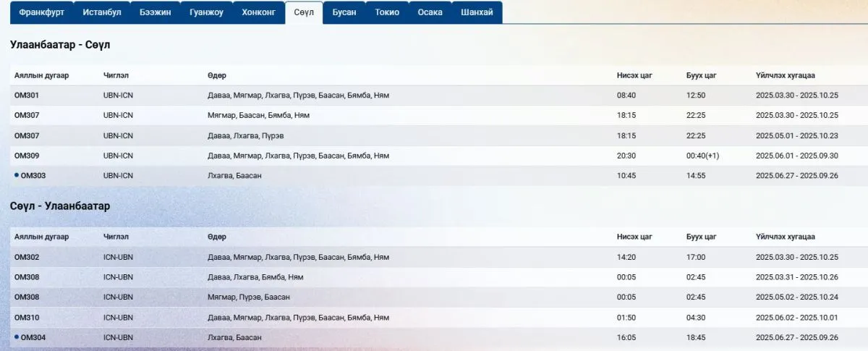Click OM301 route UBN-ICN
The width and height of the screenshot is (868, 351).
119,96
